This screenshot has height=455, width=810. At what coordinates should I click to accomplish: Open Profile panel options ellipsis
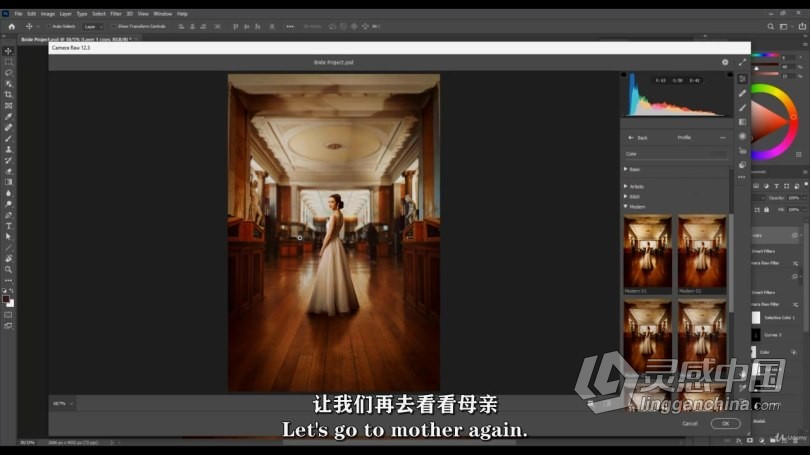point(723,138)
